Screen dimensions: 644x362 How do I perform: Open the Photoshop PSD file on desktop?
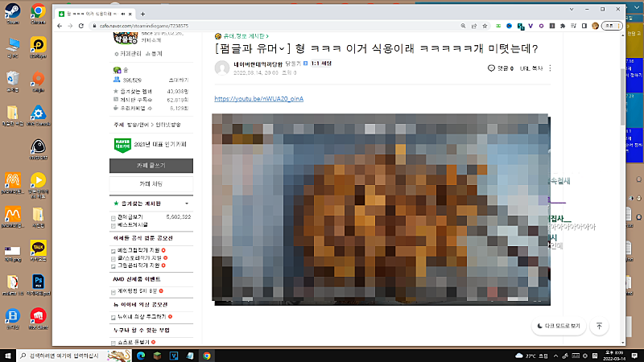tap(38, 285)
